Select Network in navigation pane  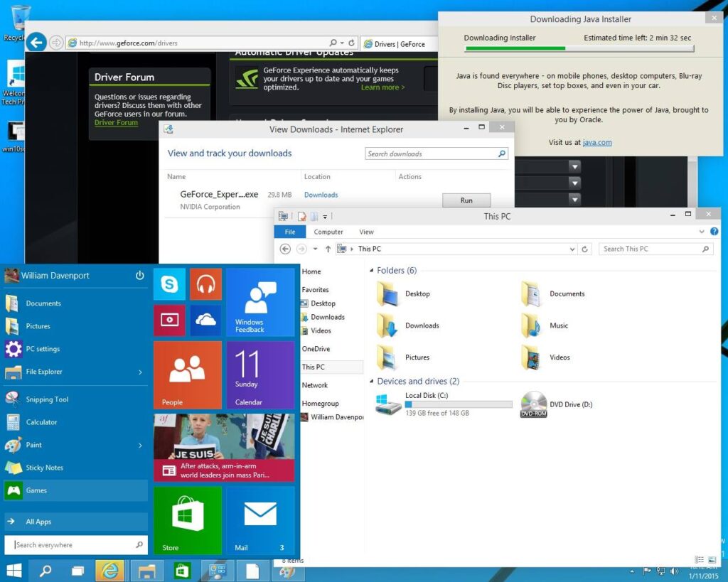(314, 385)
